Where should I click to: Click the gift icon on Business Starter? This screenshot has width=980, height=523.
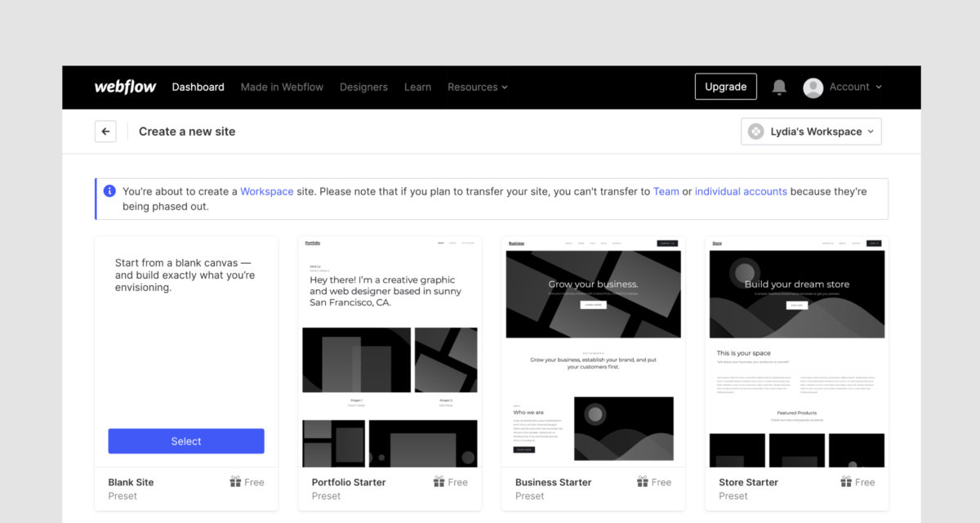pyautogui.click(x=642, y=482)
